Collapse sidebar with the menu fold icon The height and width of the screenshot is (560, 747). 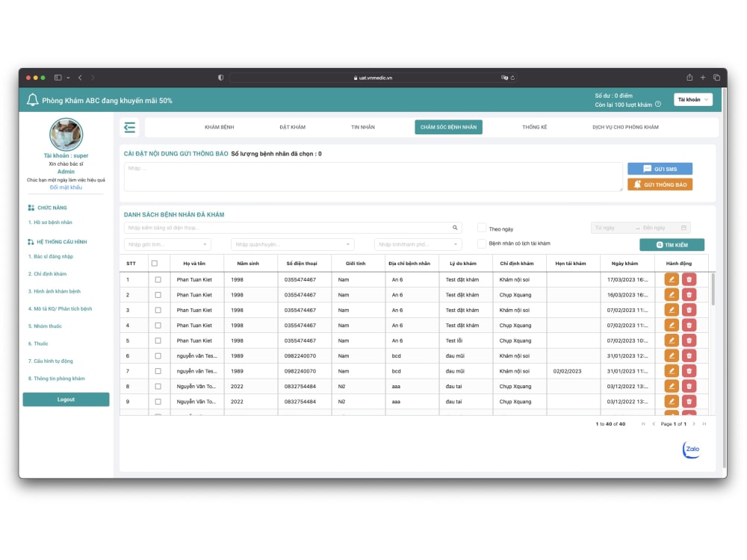pyautogui.click(x=129, y=127)
